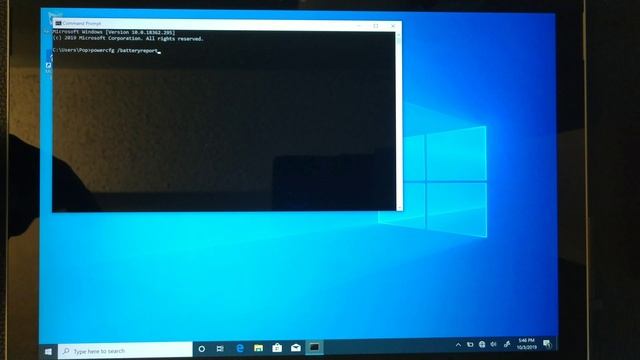Open the clock and date flyout

click(527, 344)
